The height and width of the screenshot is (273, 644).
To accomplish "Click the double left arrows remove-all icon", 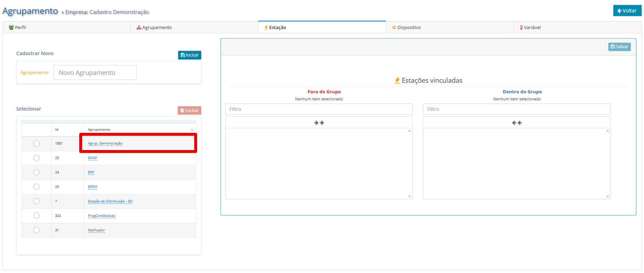I will (517, 123).
